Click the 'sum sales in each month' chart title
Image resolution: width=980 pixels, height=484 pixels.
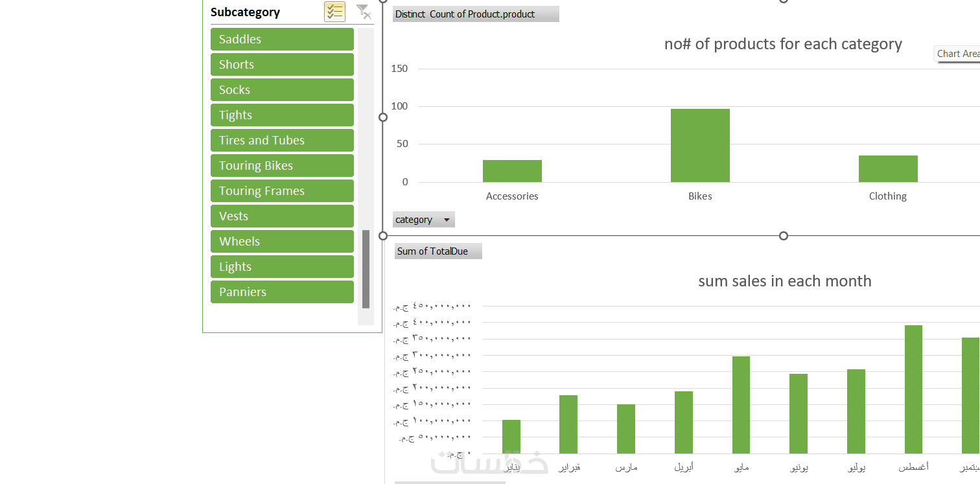pos(784,281)
